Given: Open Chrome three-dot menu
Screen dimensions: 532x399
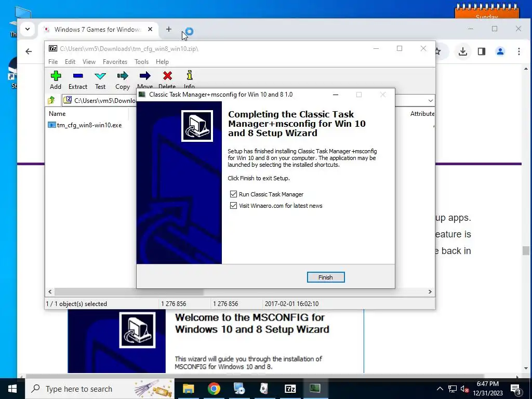Looking at the screenshot, I should pos(519,51).
